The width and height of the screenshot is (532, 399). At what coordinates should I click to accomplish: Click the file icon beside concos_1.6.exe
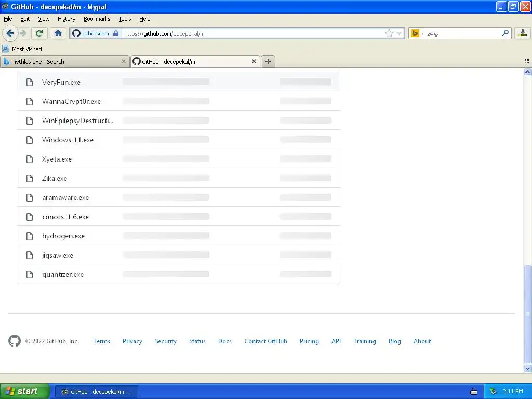click(x=30, y=217)
